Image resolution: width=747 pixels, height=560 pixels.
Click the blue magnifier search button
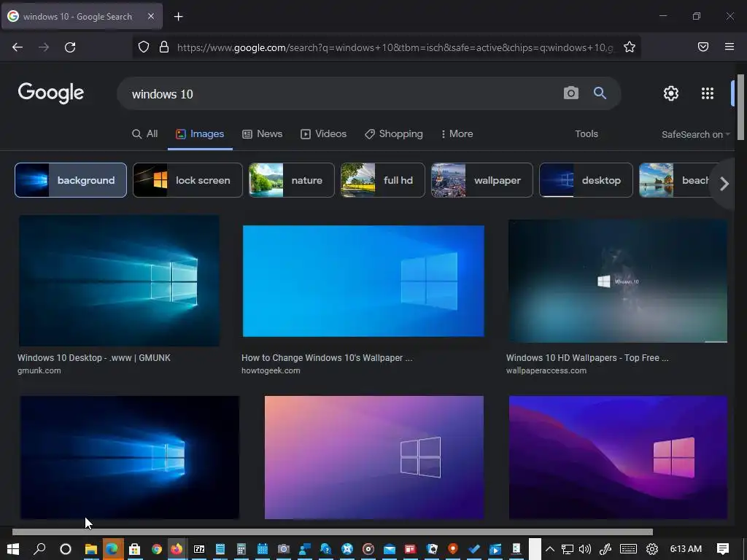tap(600, 93)
